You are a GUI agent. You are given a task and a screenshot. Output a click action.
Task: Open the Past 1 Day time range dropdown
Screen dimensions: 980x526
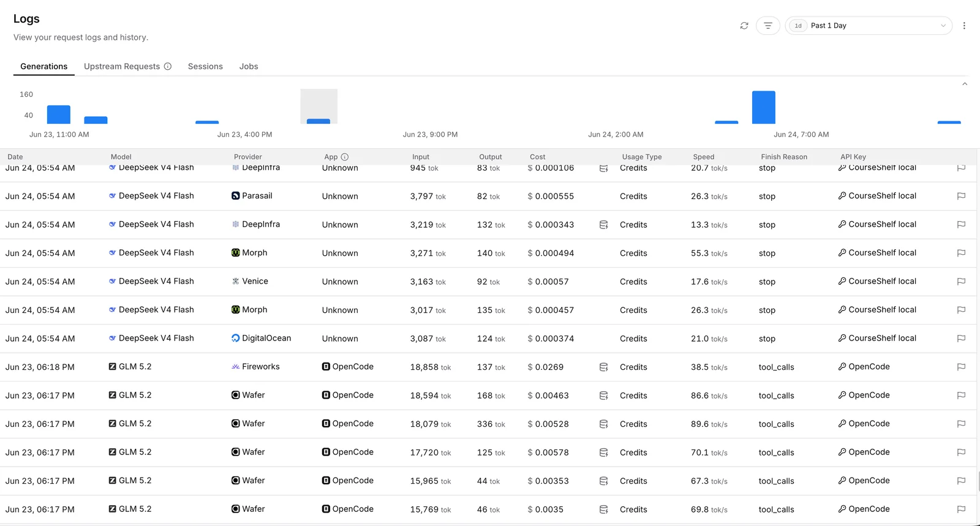coord(869,26)
